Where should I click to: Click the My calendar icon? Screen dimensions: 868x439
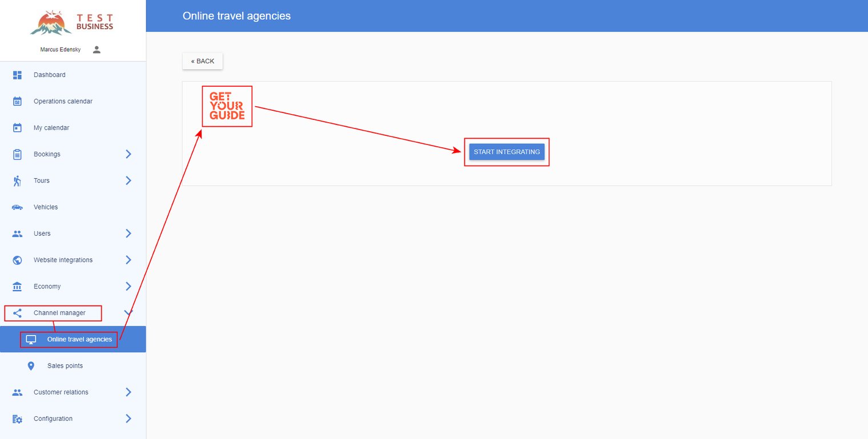click(17, 128)
